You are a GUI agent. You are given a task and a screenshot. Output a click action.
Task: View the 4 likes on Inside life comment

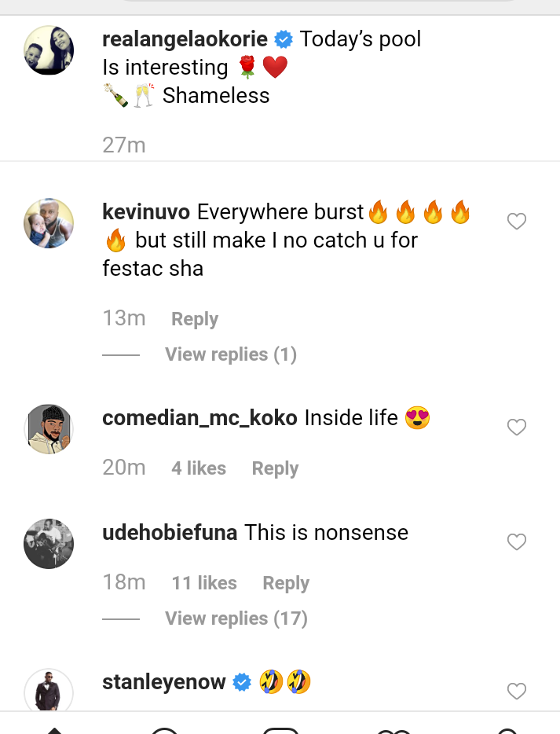(199, 468)
